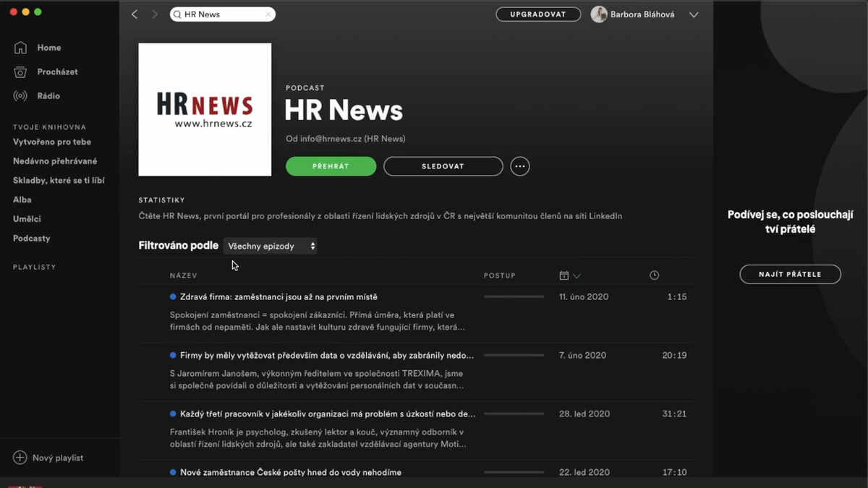This screenshot has height=488, width=868.
Task: Open the Všechny epizody filter dropdown
Action: [270, 246]
